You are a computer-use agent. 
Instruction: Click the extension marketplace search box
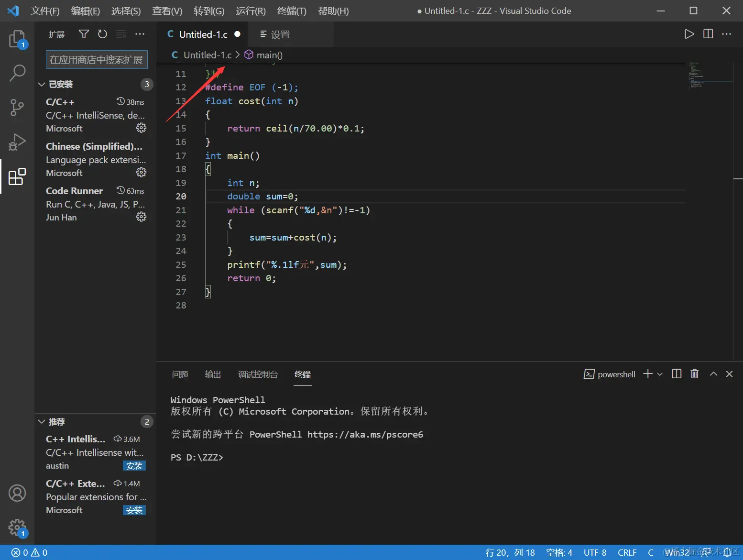pos(97,60)
